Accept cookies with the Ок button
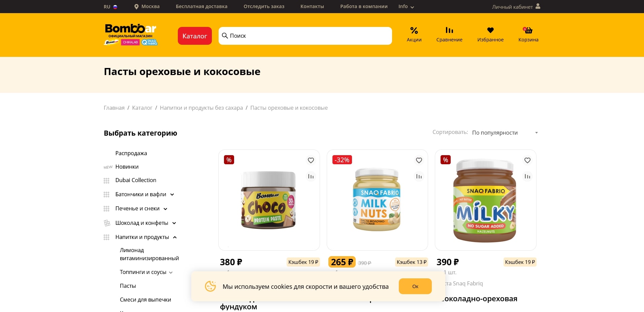This screenshot has height=312, width=644. [x=415, y=286]
